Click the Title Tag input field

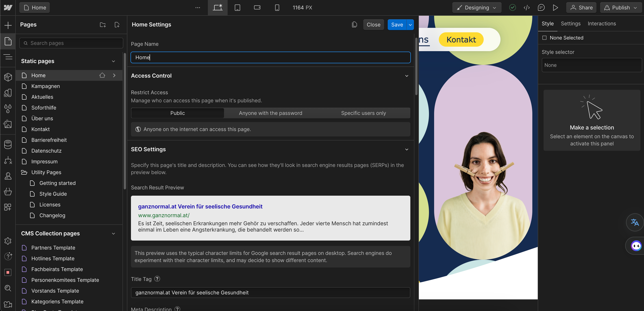point(270,292)
